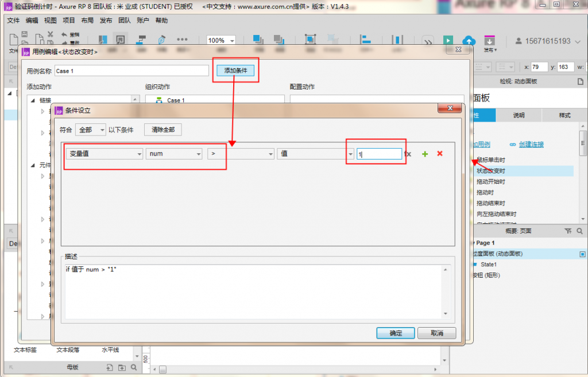
Task: Open the > comparison operator dropdown
Action: (240, 154)
